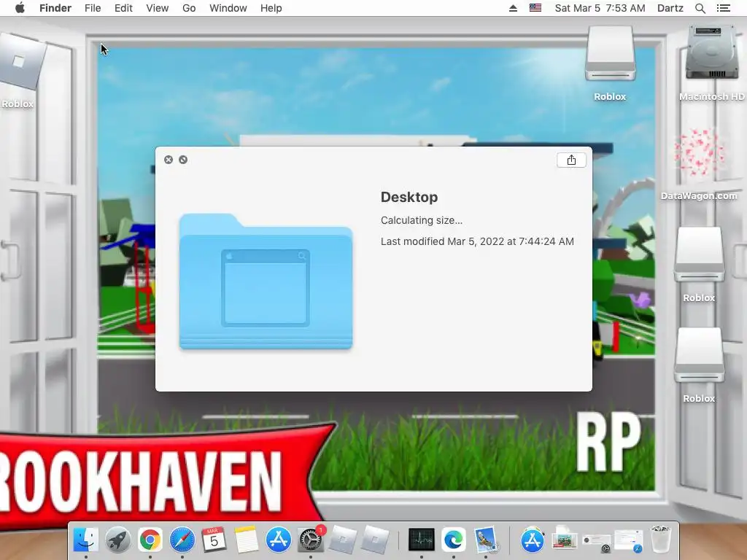Open the Dartz user menu

click(670, 8)
